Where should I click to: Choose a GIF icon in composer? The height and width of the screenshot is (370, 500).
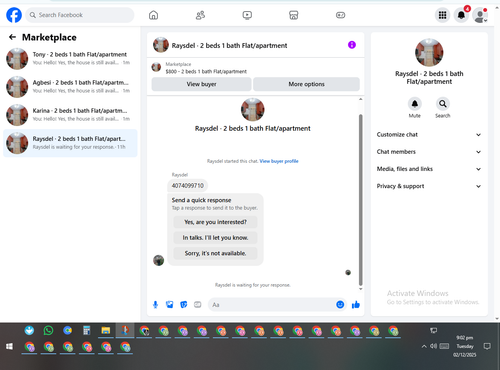click(x=198, y=304)
